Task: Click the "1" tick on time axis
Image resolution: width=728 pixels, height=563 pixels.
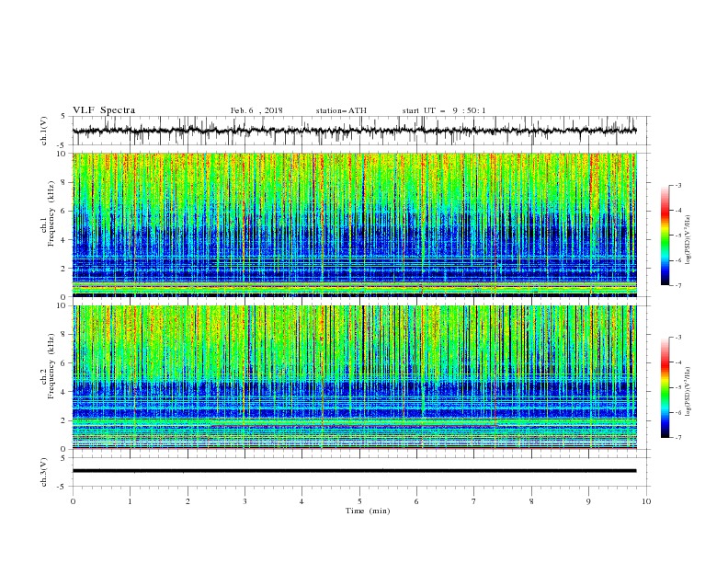Action: [x=130, y=501]
